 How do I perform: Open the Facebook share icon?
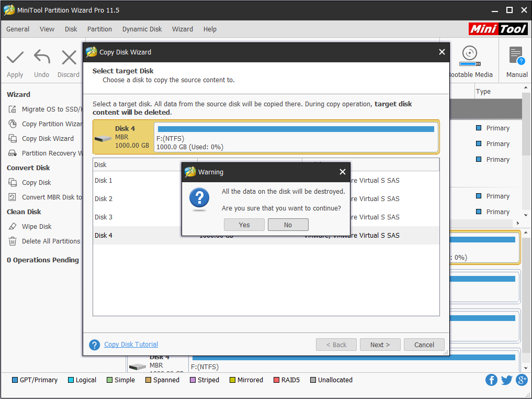coord(491,380)
